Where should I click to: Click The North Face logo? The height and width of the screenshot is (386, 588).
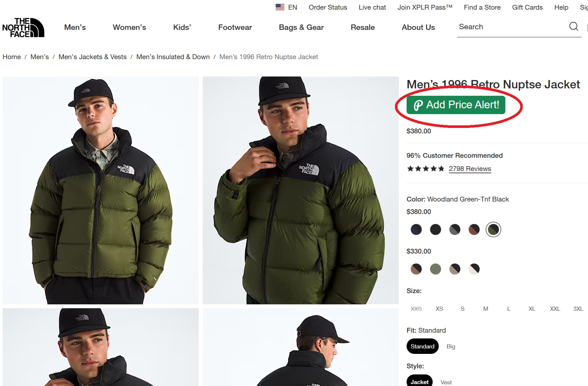click(x=23, y=27)
